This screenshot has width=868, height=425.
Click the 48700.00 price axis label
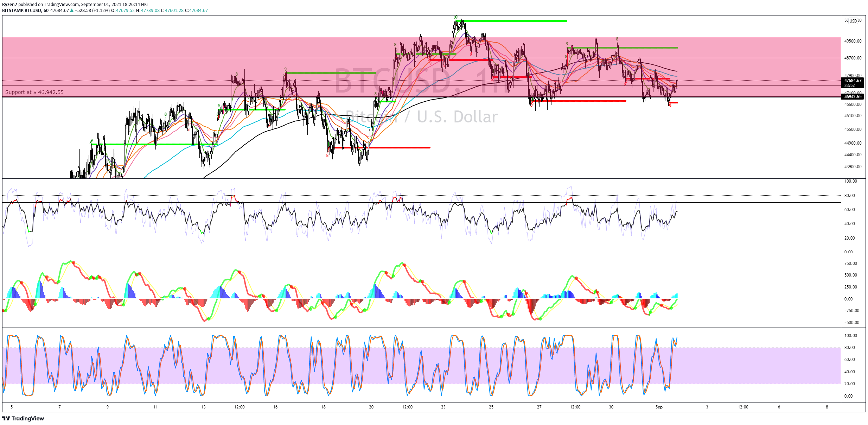[x=853, y=58]
